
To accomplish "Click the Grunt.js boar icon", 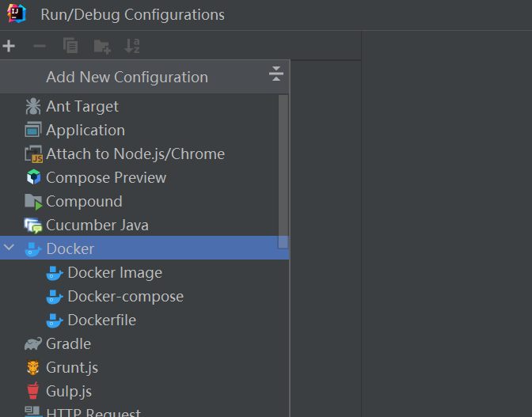I will pos(33,367).
